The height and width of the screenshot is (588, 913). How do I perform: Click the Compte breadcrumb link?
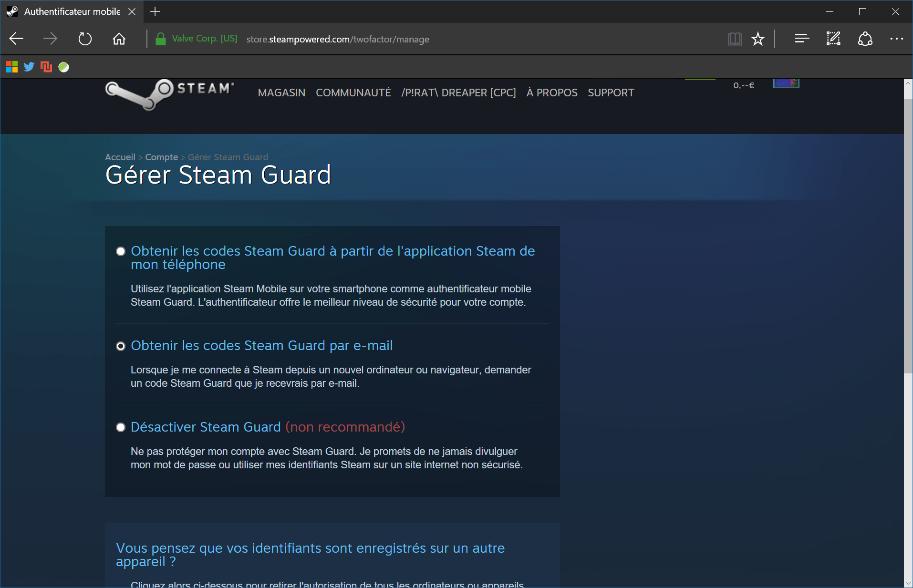pos(161,157)
